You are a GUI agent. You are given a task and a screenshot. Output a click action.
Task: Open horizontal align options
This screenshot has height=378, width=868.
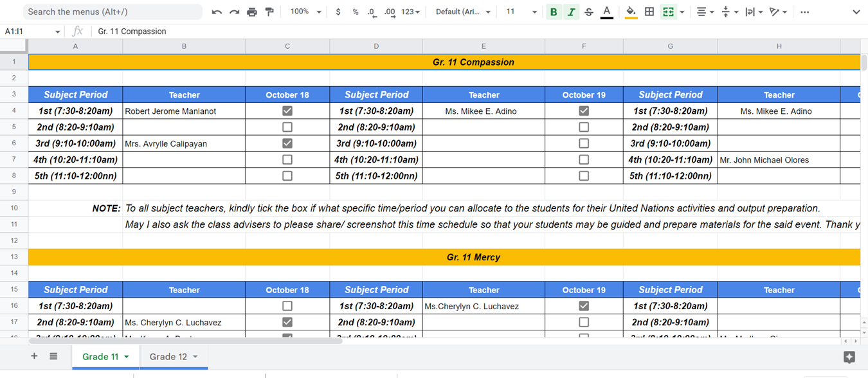click(x=705, y=12)
